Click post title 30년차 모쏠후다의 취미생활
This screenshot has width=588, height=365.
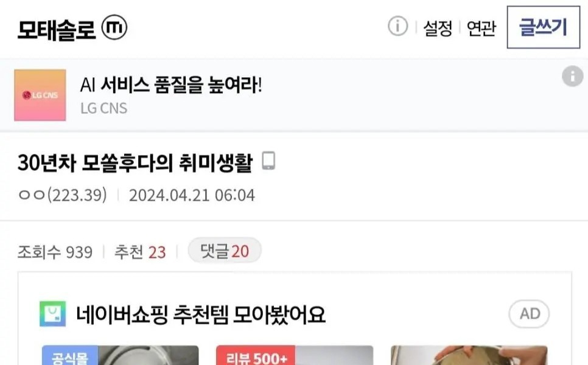click(x=135, y=162)
